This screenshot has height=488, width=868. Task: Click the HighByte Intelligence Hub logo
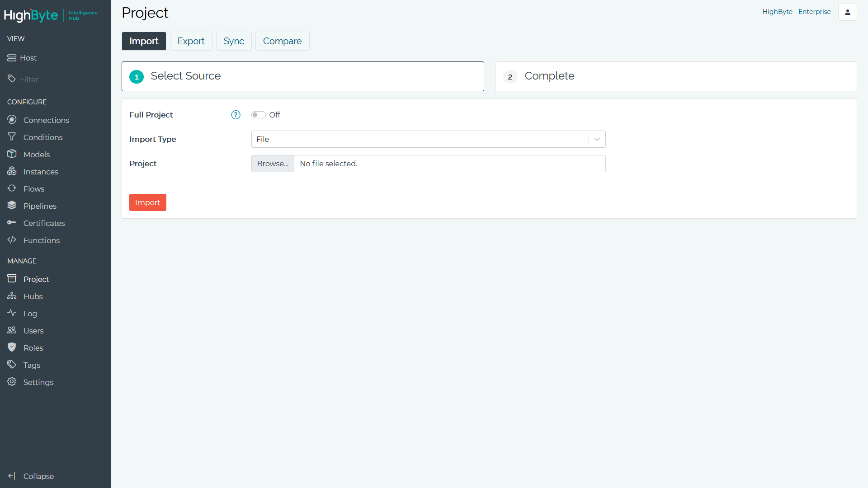point(51,15)
